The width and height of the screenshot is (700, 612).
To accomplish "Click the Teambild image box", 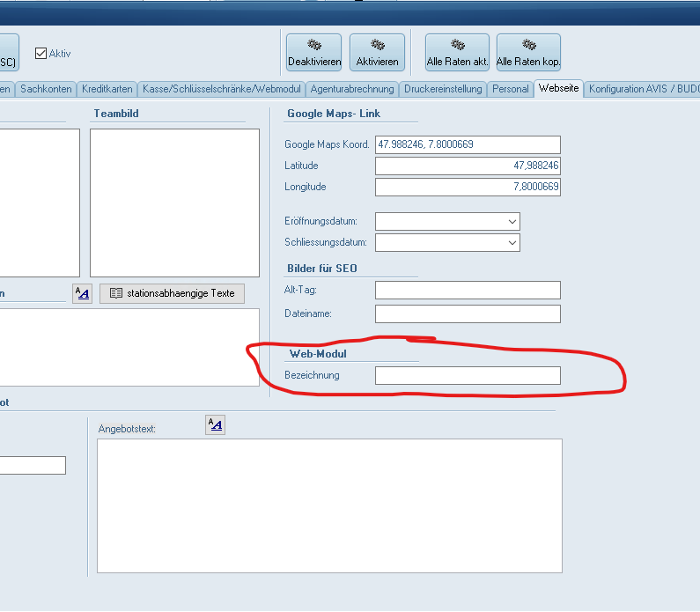I will pos(174,203).
